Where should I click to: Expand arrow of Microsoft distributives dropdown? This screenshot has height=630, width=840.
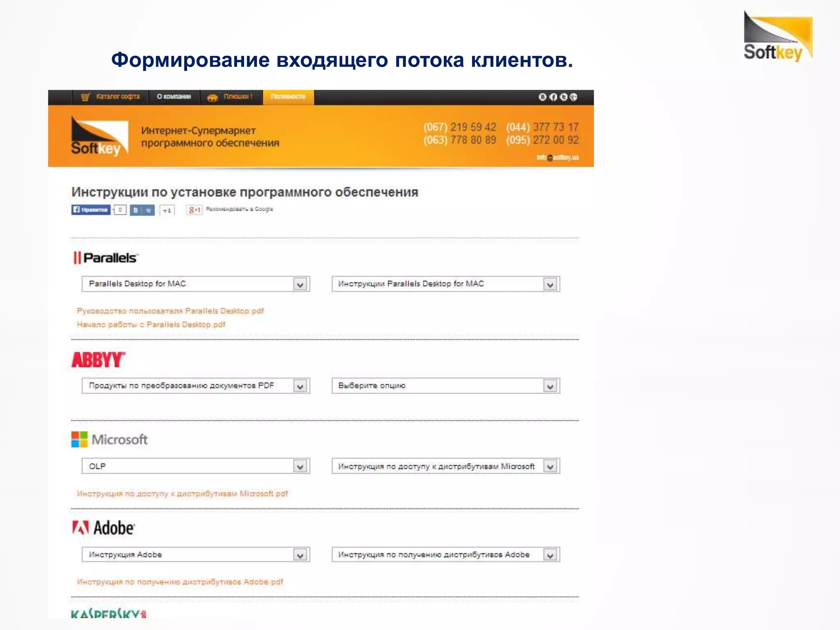pos(550,466)
